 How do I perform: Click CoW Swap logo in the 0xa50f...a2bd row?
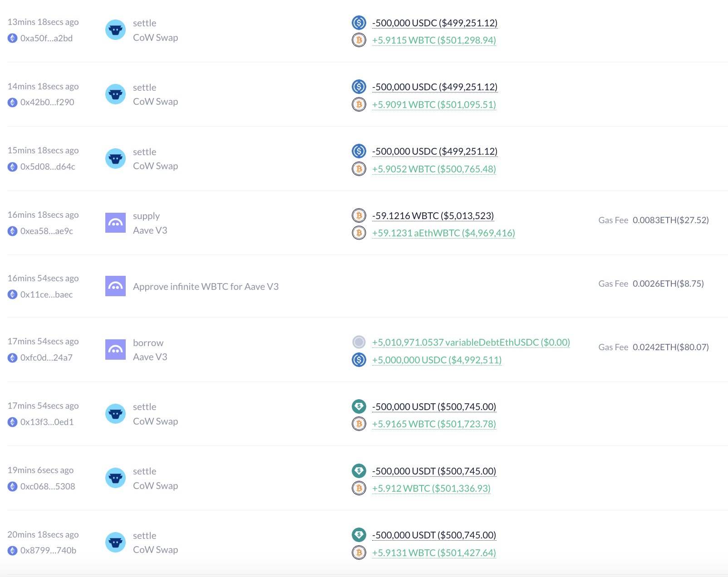[115, 30]
